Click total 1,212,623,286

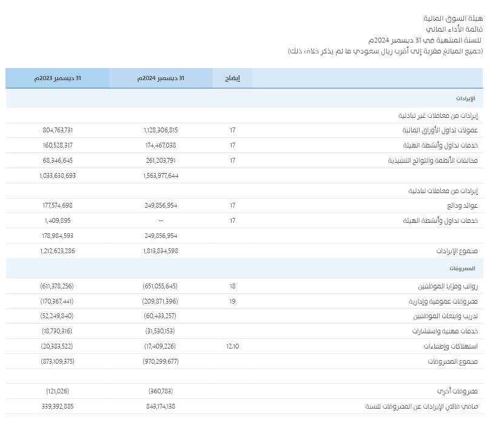[x=58, y=251]
